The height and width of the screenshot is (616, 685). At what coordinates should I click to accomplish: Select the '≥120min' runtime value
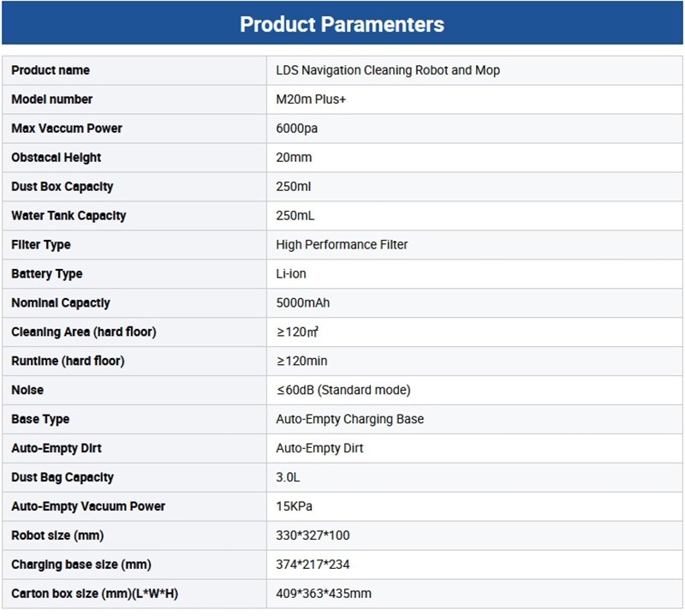click(301, 362)
